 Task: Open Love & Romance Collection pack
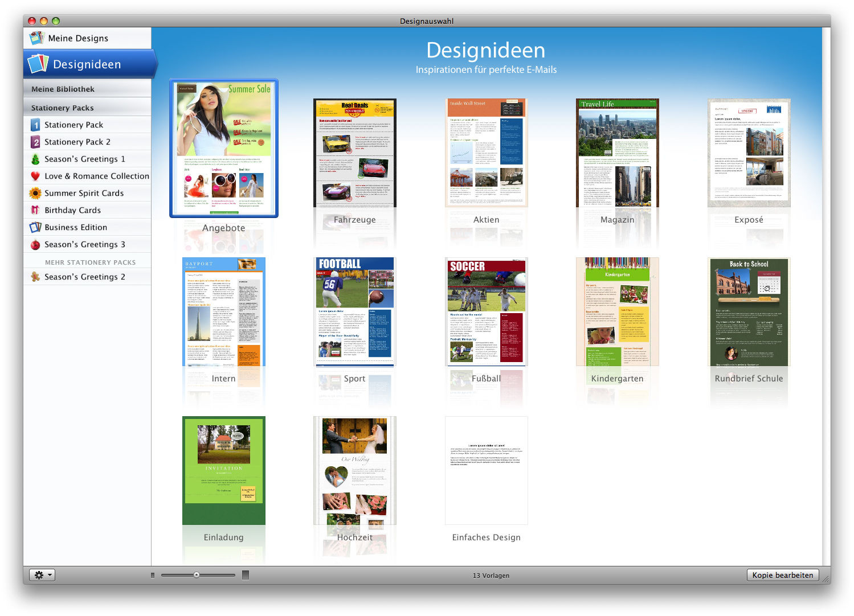87,176
